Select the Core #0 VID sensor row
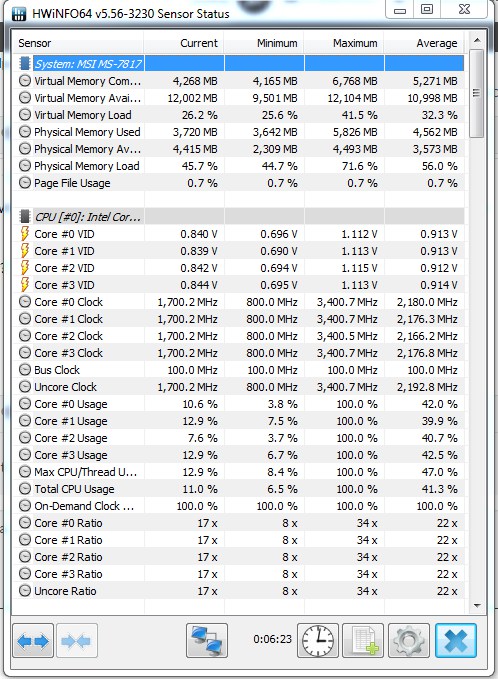Image resolution: width=498 pixels, height=679 pixels. 239,234
